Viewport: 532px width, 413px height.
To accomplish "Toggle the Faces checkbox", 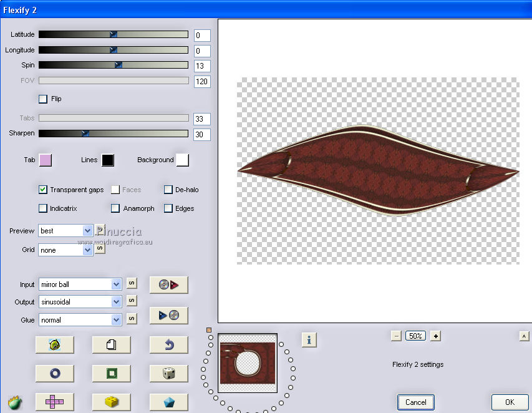I will 115,190.
